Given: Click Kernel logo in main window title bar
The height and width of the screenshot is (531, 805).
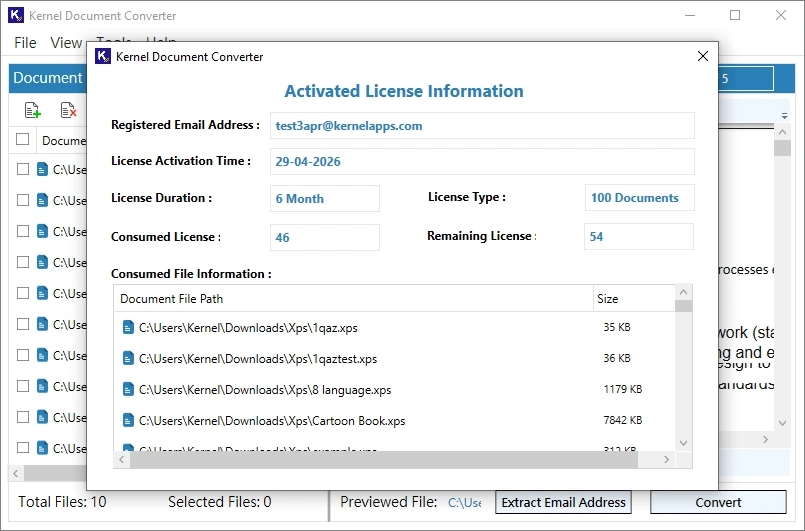Looking at the screenshot, I should point(16,15).
